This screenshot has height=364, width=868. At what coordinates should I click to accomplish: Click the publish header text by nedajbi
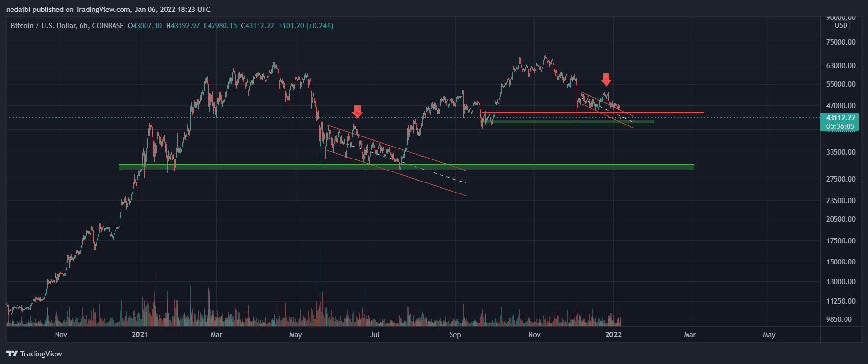pos(108,9)
